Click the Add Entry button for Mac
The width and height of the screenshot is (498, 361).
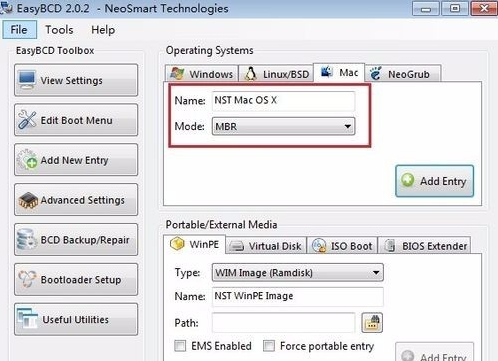point(435,181)
